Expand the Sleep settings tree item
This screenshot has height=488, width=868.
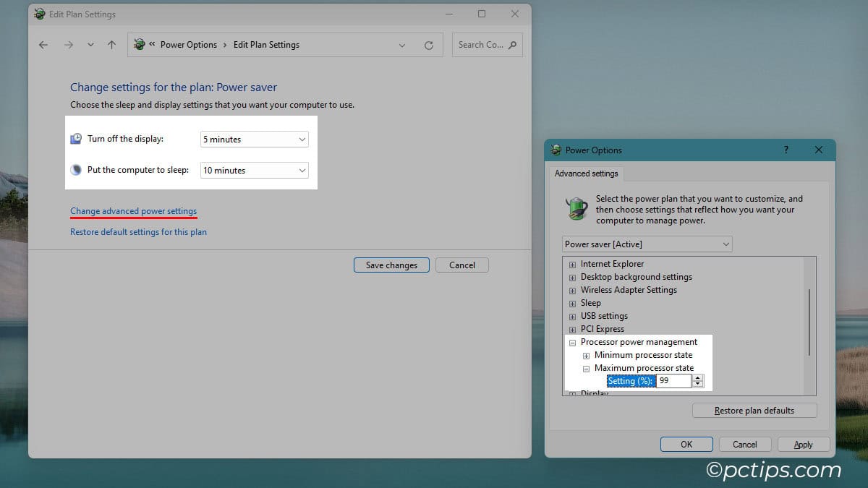[571, 303]
